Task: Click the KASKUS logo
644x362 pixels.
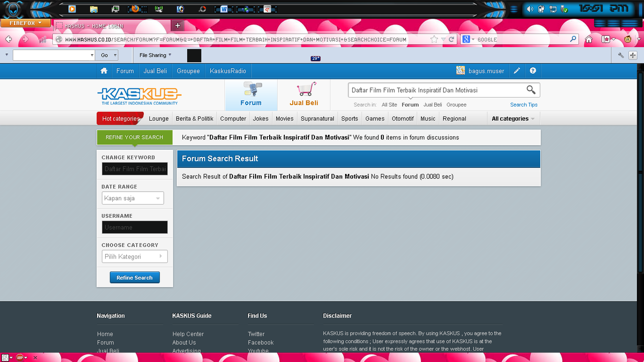Action: click(139, 96)
